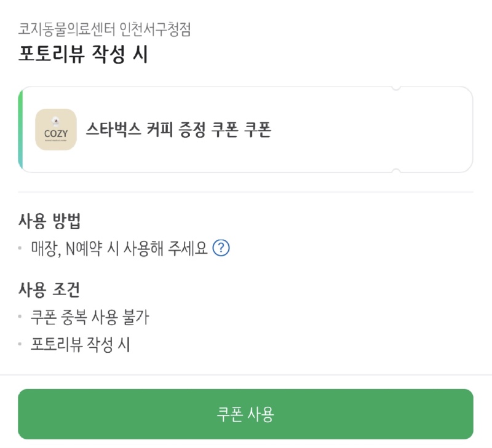The image size is (492, 448).
Task: Click the divider line below coupon card
Action: click(x=245, y=192)
